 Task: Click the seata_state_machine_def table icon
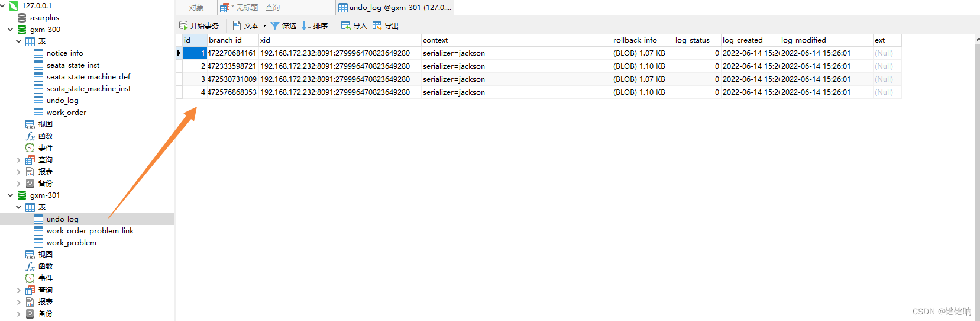[38, 77]
